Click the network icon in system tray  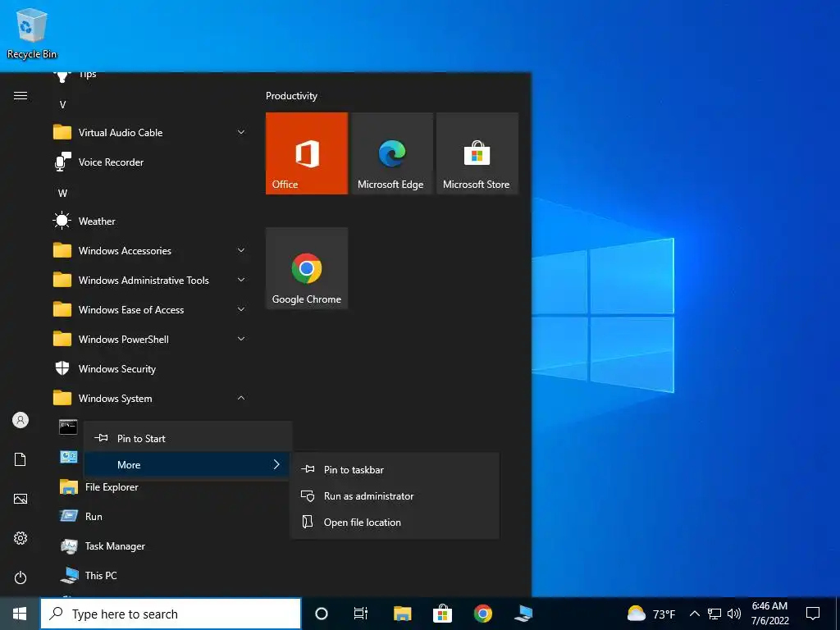click(x=714, y=614)
